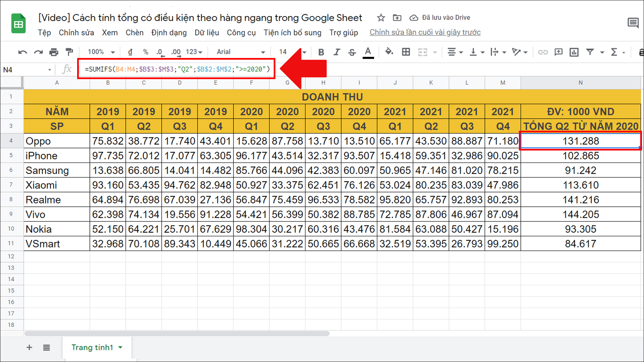The image size is (644, 362).
Task: Click inside the formula bar
Action: point(177,69)
